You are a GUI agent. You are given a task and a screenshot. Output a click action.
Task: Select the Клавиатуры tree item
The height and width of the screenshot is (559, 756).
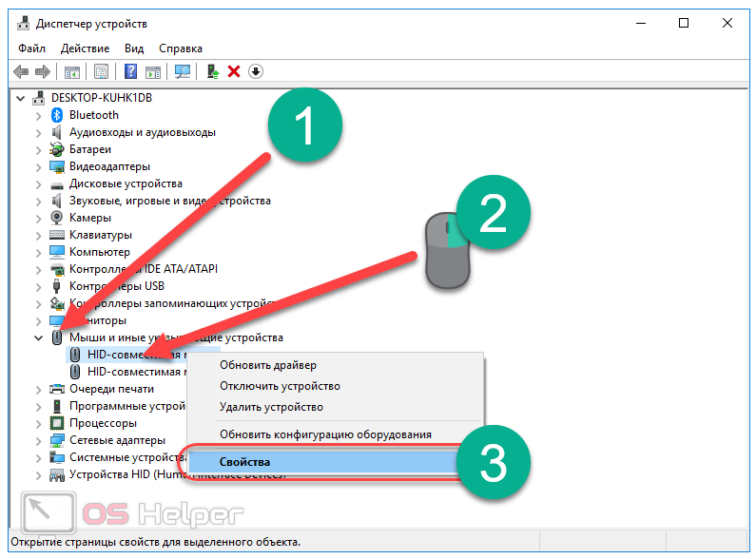(x=101, y=235)
